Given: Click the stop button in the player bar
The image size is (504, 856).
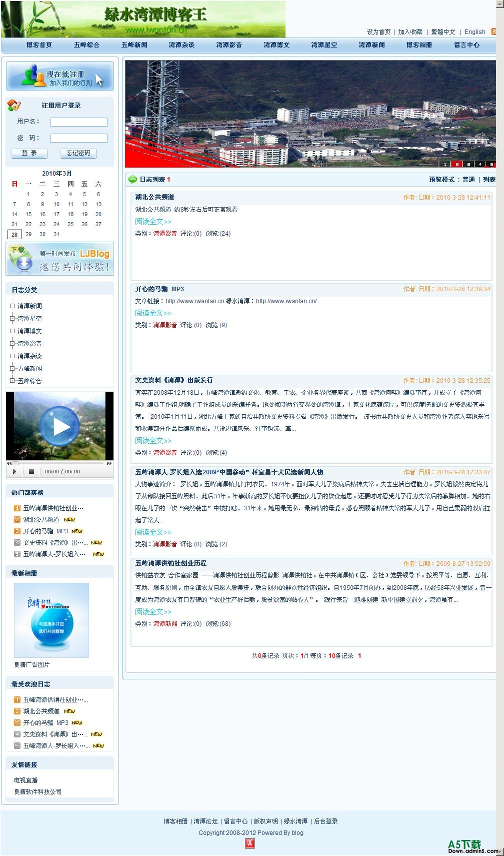Looking at the screenshot, I should [x=31, y=471].
